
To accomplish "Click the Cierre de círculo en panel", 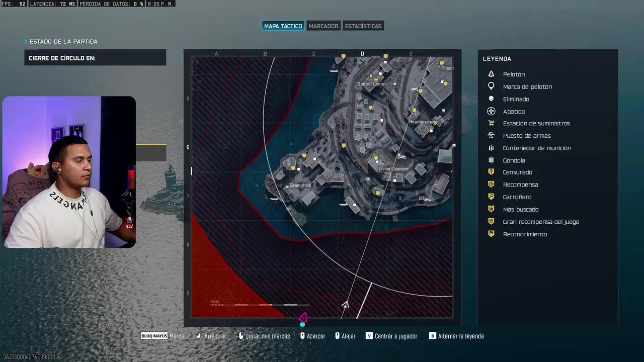I will (95, 58).
